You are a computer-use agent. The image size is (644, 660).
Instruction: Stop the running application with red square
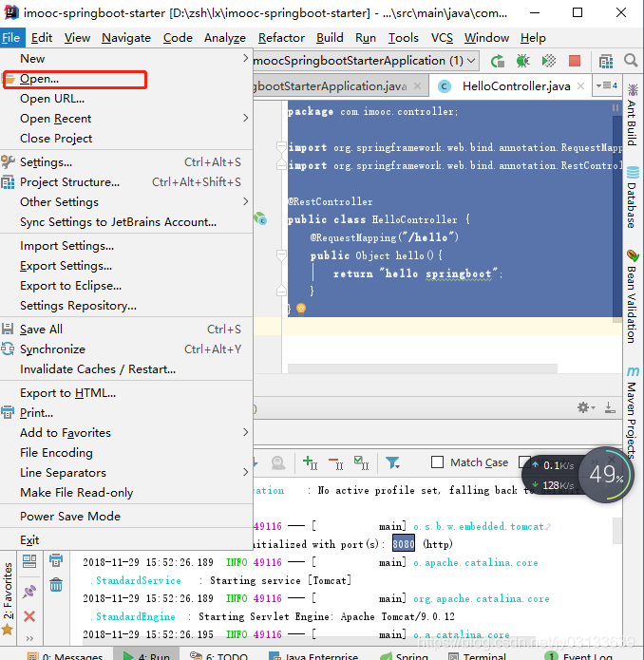click(575, 61)
